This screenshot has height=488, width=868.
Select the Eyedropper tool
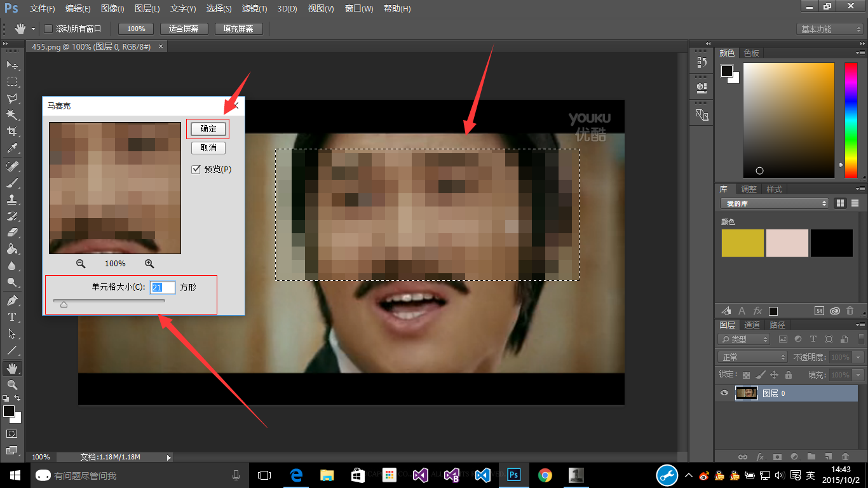[x=12, y=148]
